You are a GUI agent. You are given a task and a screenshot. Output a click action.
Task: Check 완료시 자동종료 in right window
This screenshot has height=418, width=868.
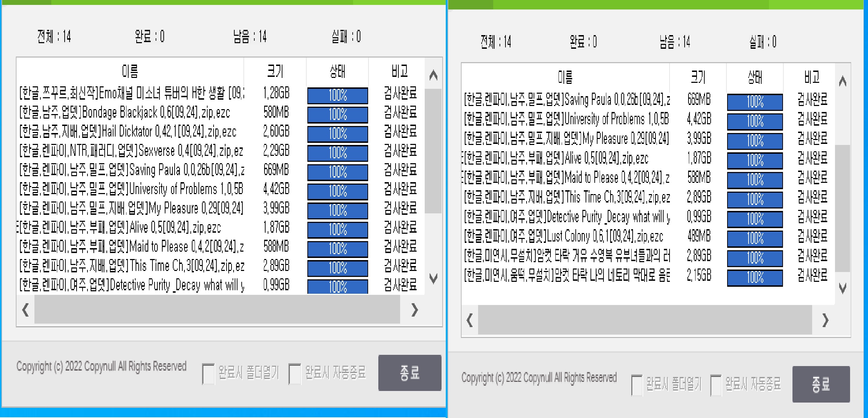716,385
